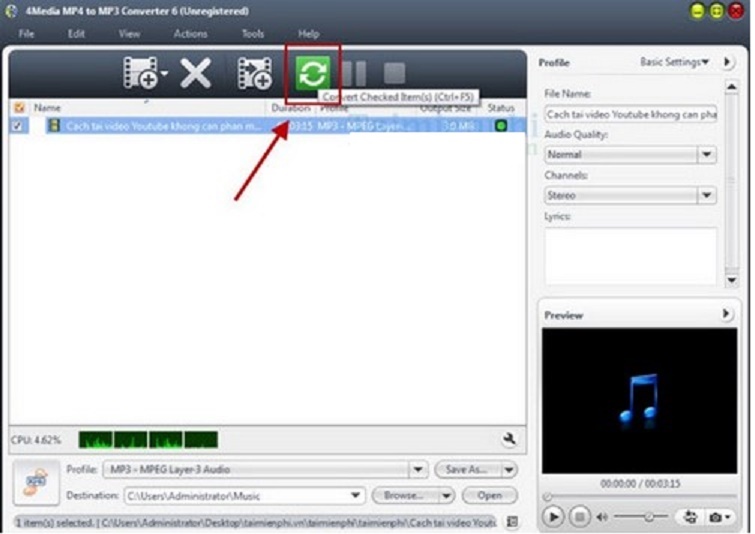Click the Pause conversion toolbar icon
The height and width of the screenshot is (534, 755).
pyautogui.click(x=354, y=73)
